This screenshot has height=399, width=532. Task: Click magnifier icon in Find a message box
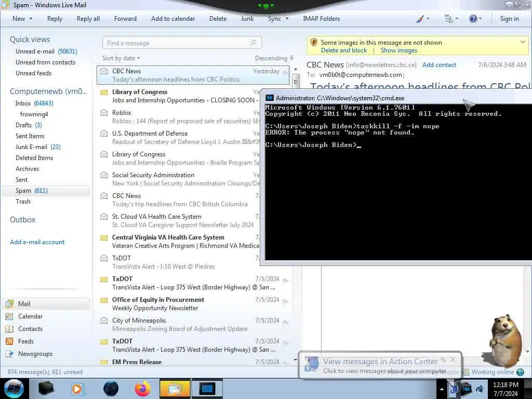pyautogui.click(x=253, y=43)
